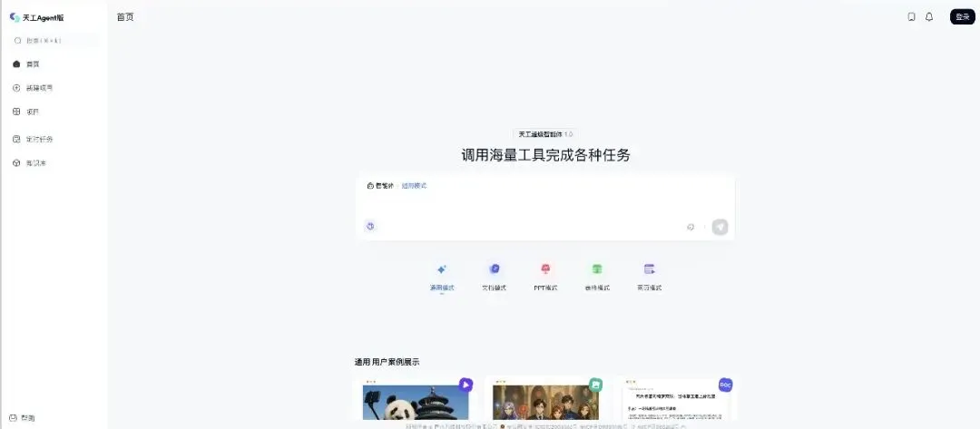Click the search magnifier icon in sidebar
The height and width of the screenshot is (429, 980).
pyautogui.click(x=17, y=41)
